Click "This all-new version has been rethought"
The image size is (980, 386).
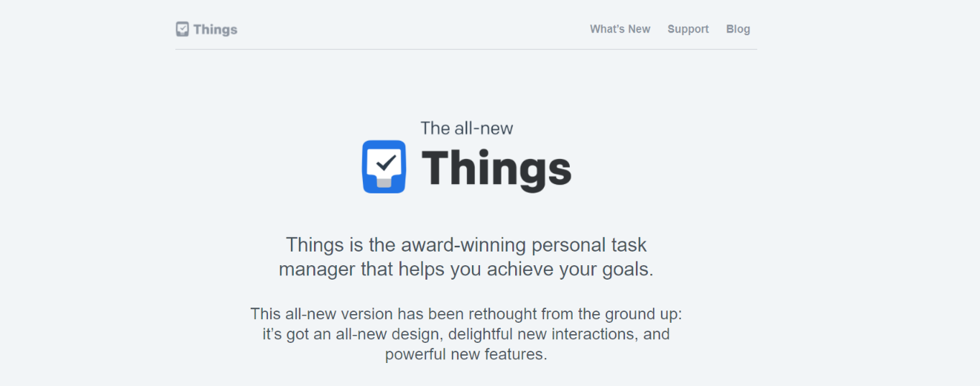click(x=394, y=314)
